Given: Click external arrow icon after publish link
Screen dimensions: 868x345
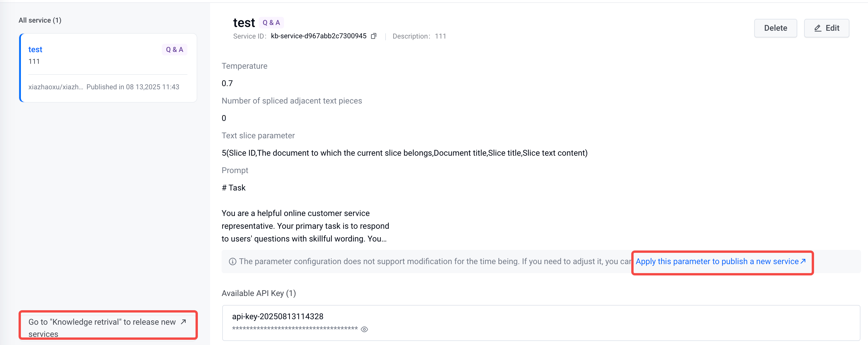Looking at the screenshot, I should pos(803,261).
